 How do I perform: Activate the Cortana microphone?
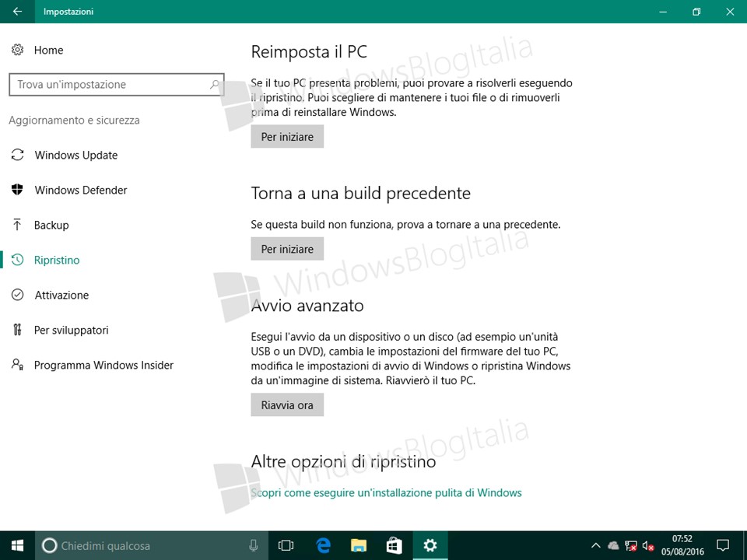coord(254,546)
